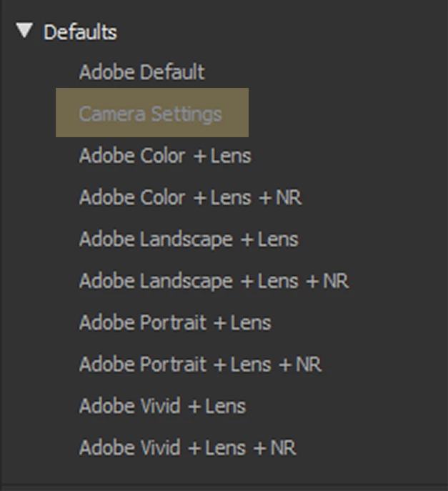Choose Adobe Portrait + Lens preset
This screenshot has width=448, height=491.
click(x=175, y=322)
